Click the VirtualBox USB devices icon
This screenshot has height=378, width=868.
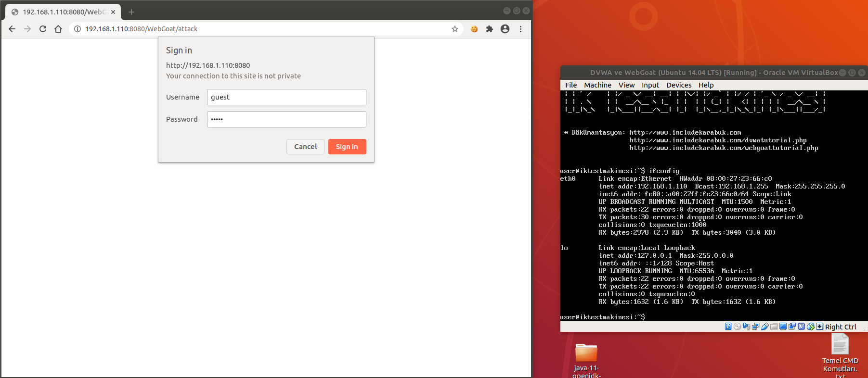(x=765, y=327)
